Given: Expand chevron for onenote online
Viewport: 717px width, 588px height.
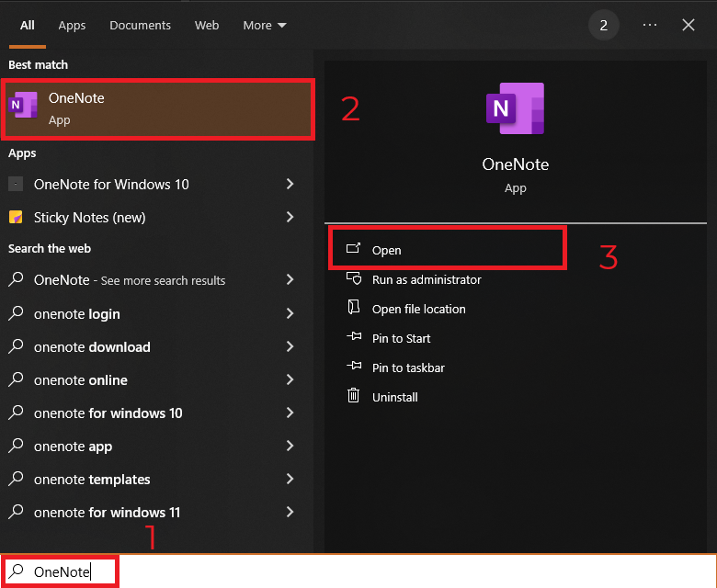Looking at the screenshot, I should 290,379.
